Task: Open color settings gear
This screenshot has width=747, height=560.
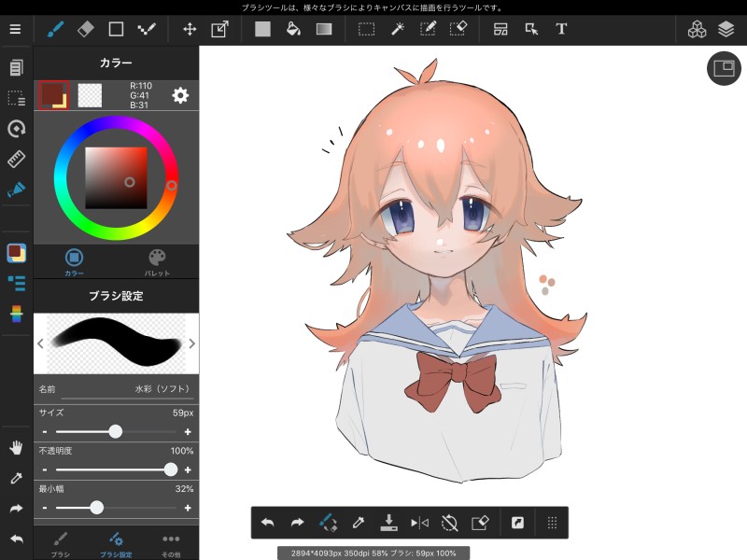Action: (x=180, y=95)
